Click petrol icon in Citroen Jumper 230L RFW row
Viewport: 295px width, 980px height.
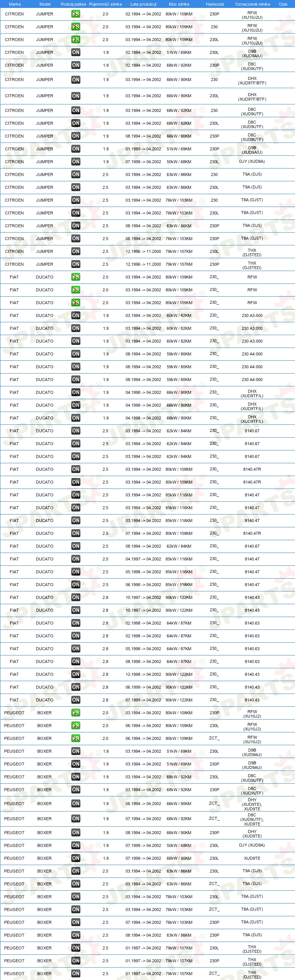[x=76, y=40]
